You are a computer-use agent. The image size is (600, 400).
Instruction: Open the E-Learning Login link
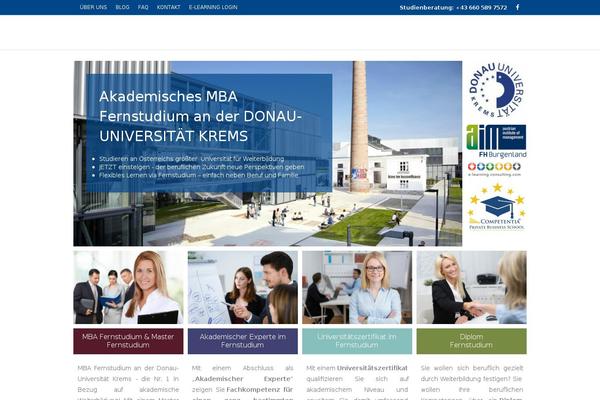(213, 7)
